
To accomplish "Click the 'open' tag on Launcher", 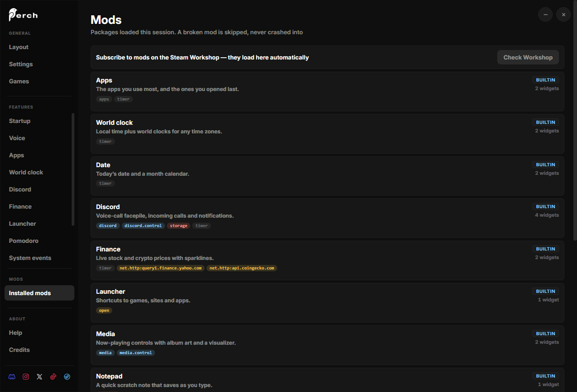I will [104, 310].
